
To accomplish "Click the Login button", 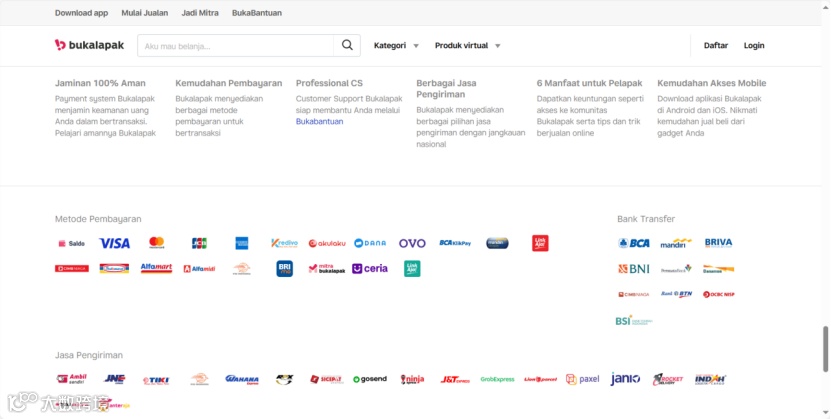I will 754,45.
